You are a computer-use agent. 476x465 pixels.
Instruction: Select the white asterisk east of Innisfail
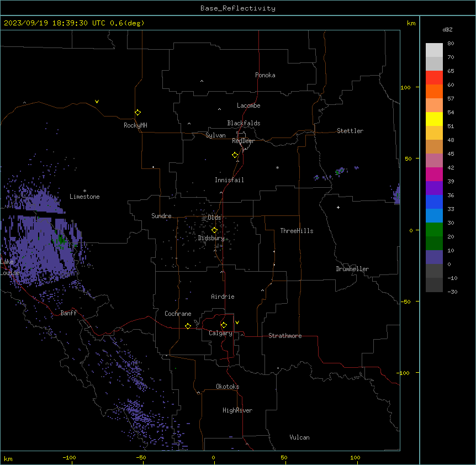[x=277, y=168]
